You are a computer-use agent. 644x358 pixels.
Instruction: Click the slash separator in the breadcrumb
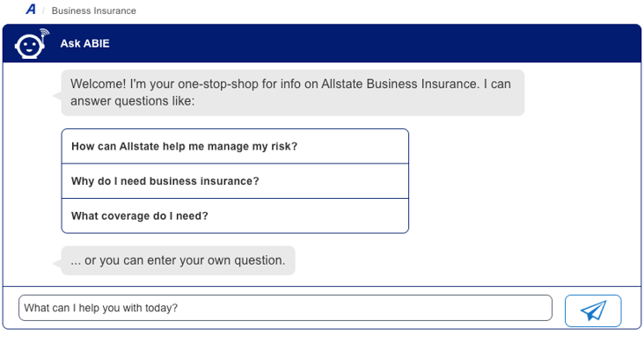pos(43,11)
